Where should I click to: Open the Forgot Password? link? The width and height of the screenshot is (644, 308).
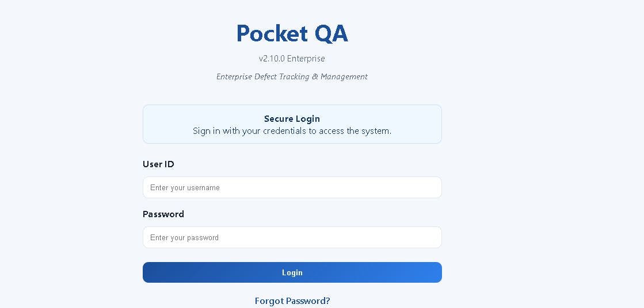pos(292,301)
